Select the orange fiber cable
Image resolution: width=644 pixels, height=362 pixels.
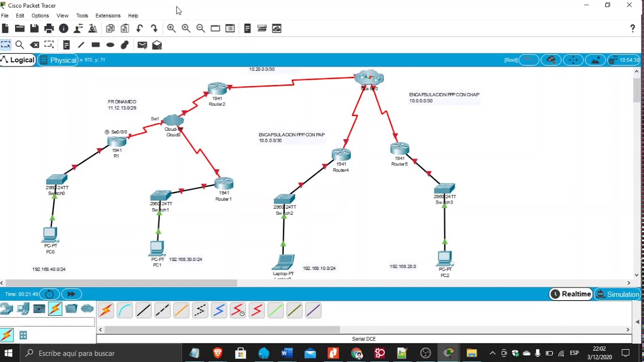tap(181, 310)
